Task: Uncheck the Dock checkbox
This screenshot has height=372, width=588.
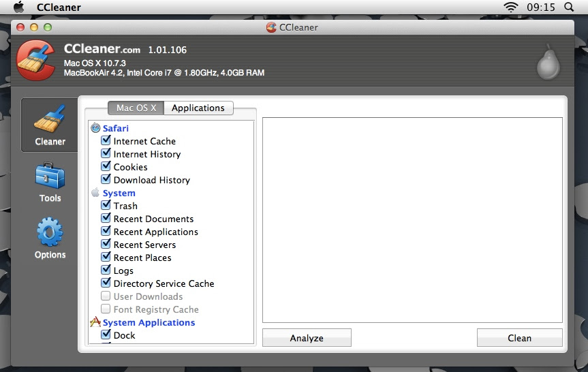Action: click(106, 335)
